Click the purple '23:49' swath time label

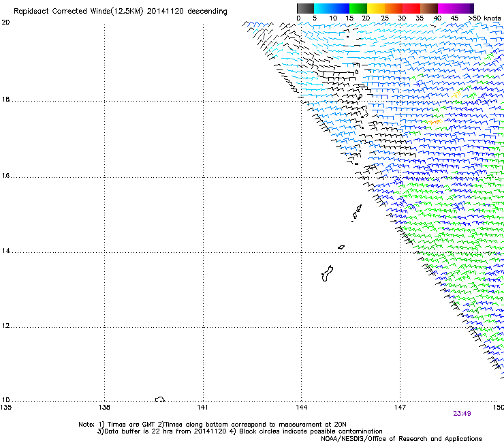(462, 414)
